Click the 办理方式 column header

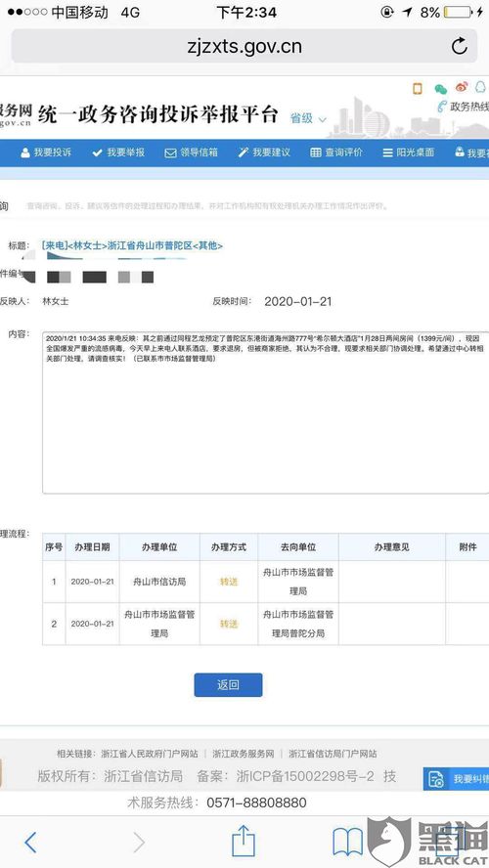229,547
